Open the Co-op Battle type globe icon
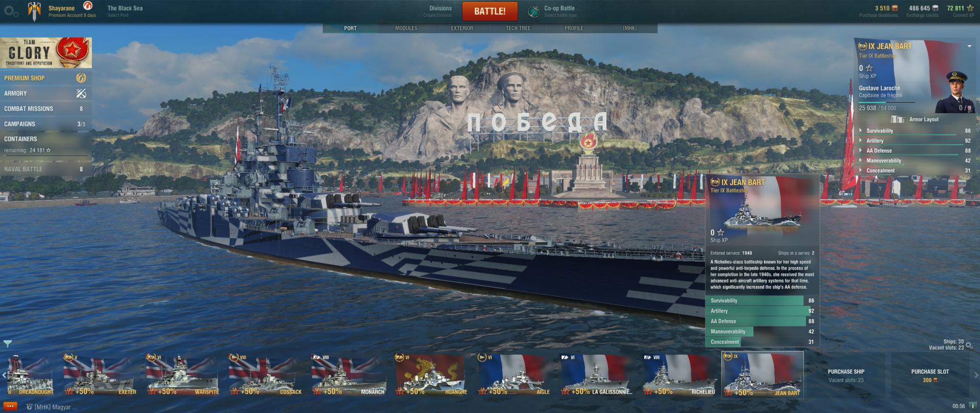Viewport: 980px width, 413px height. pyautogui.click(x=533, y=11)
